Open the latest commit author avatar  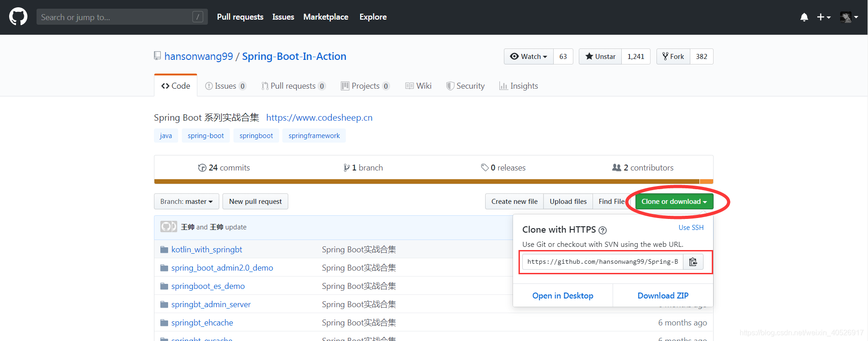click(x=169, y=227)
